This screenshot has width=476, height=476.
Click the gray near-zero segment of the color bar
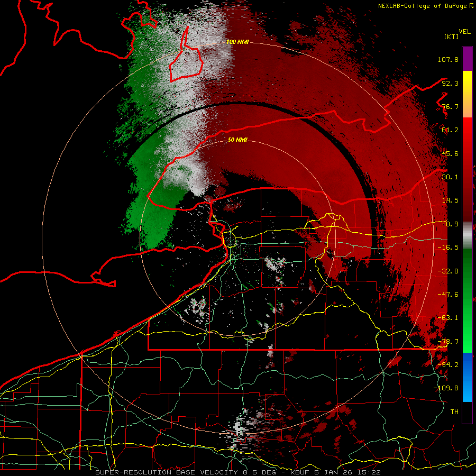coord(467,235)
